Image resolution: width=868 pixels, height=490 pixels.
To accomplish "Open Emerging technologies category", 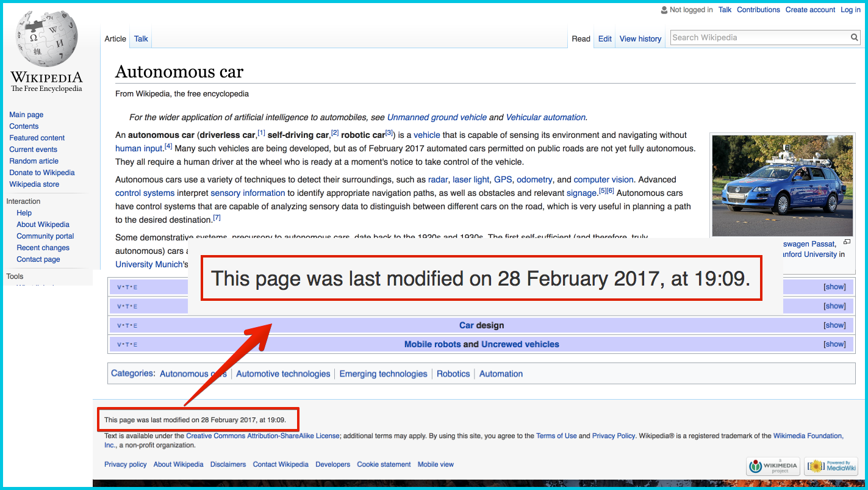I will point(383,374).
